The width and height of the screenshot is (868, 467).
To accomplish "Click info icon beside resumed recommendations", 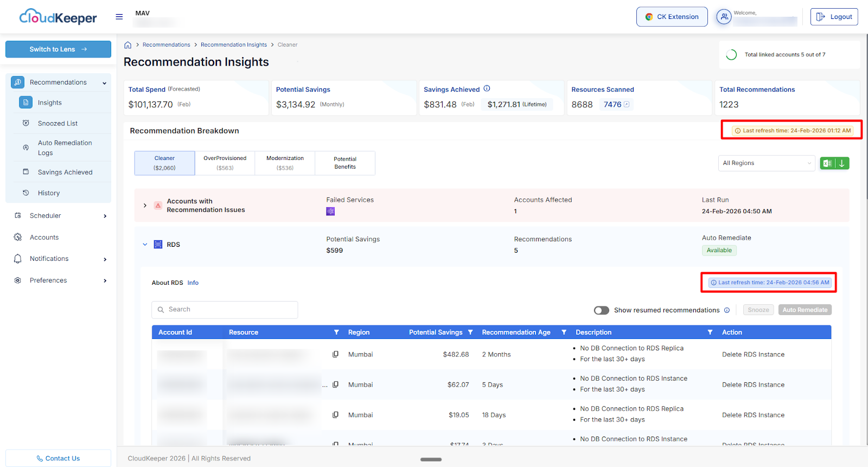I will [x=727, y=310].
